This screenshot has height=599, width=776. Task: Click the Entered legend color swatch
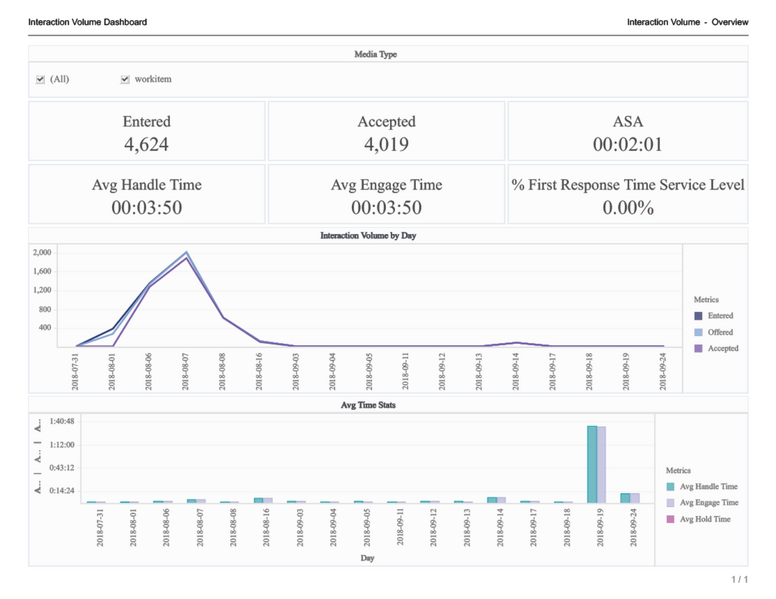[x=699, y=316]
